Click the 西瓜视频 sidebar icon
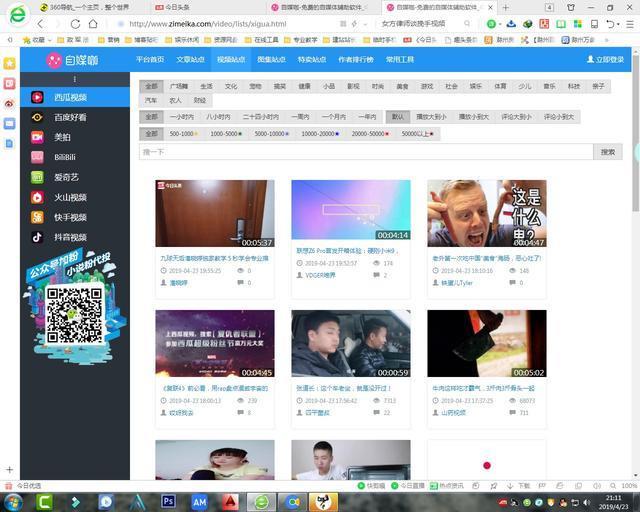The height and width of the screenshot is (512, 640). coord(37,97)
